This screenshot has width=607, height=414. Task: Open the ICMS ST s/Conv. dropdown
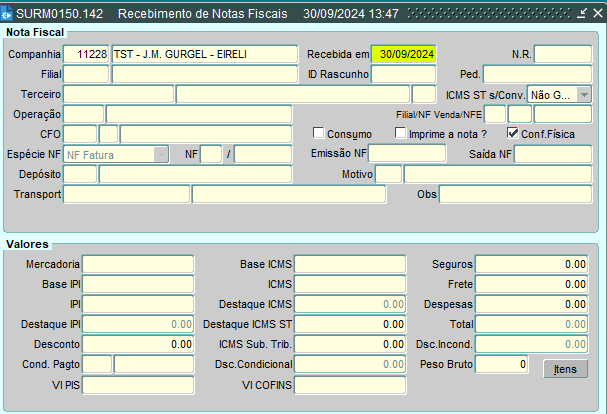pyautogui.click(x=583, y=94)
